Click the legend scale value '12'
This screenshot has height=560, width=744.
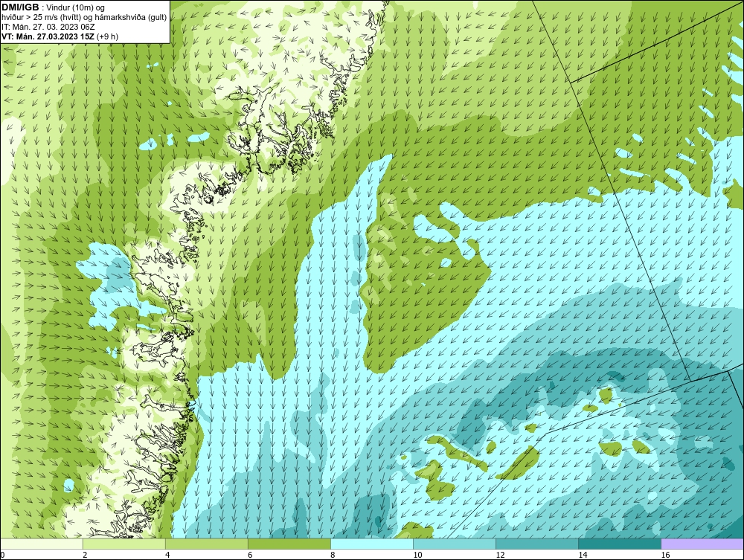click(x=500, y=555)
